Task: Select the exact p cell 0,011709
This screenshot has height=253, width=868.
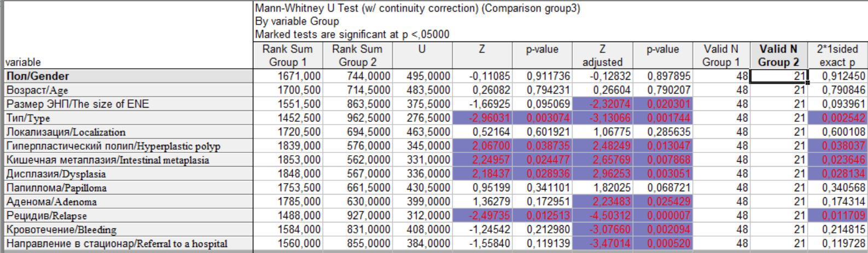Action: (x=837, y=215)
